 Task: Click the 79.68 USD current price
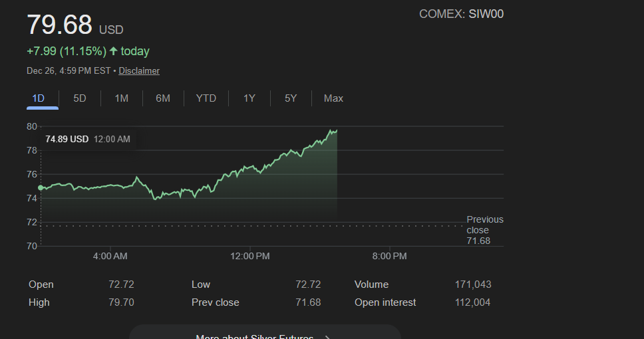click(x=75, y=25)
